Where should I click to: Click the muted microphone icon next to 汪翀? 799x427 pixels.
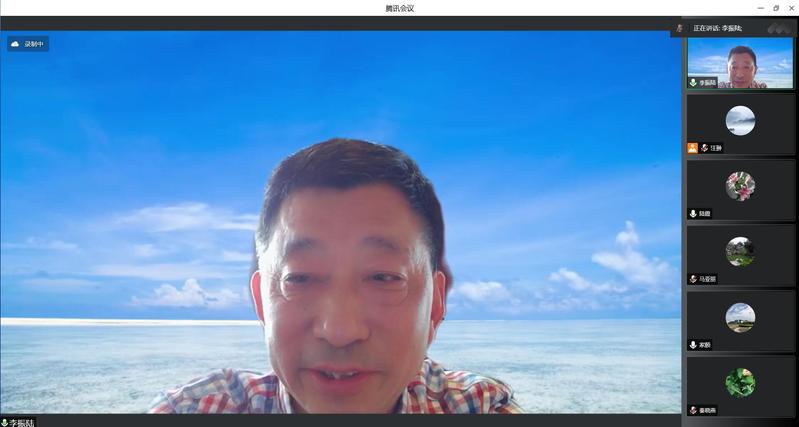[704, 148]
